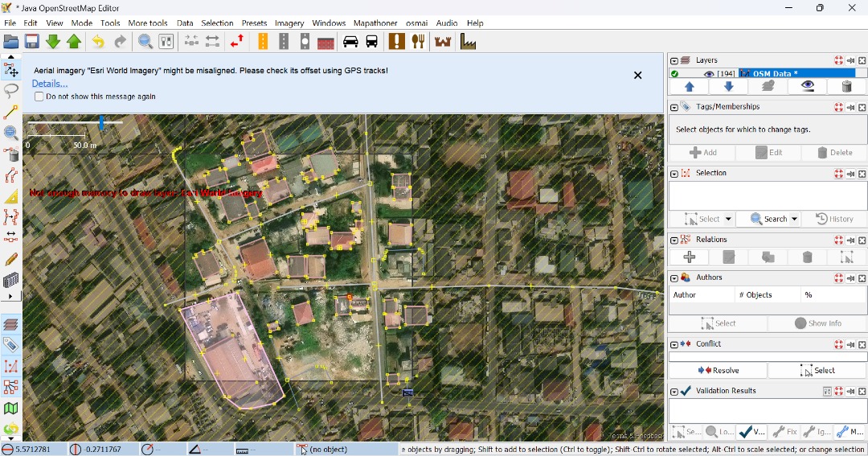Image resolution: width=868 pixels, height=456 pixels.
Task: Activate the building drawing tool
Action: coord(11,281)
